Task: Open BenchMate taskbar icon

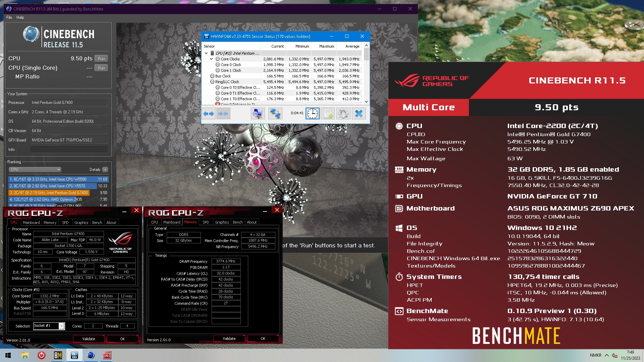Action: (x=58, y=355)
